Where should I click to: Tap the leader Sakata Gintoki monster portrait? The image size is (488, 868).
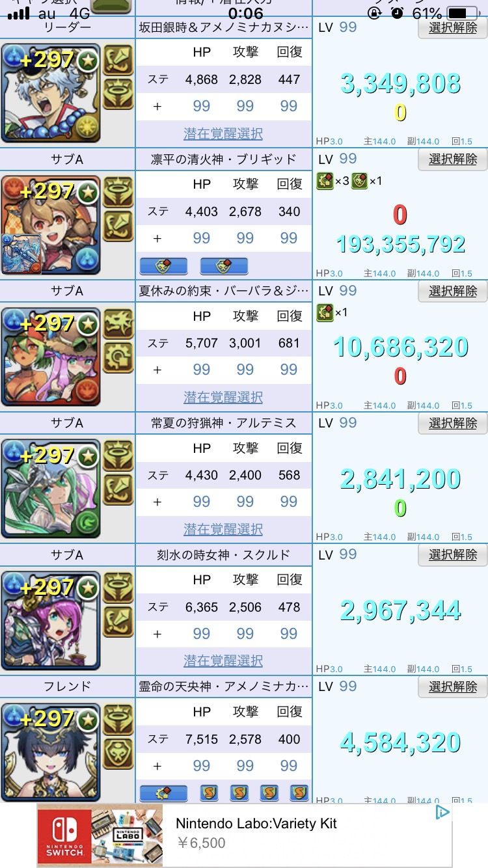pyautogui.click(x=51, y=93)
